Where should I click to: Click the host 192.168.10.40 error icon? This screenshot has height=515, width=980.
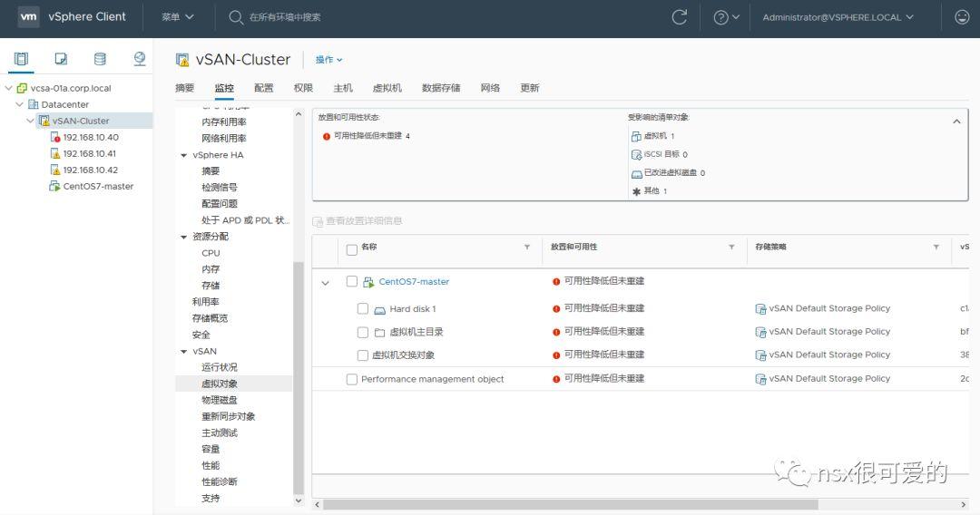pos(55,137)
